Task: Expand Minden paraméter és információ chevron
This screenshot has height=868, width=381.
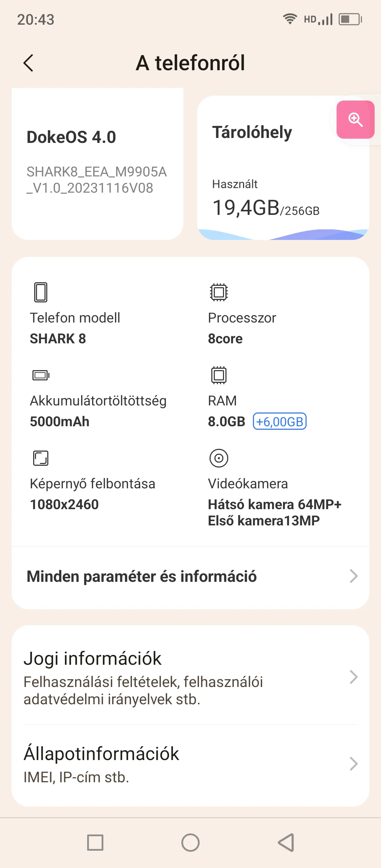Action: (x=353, y=576)
